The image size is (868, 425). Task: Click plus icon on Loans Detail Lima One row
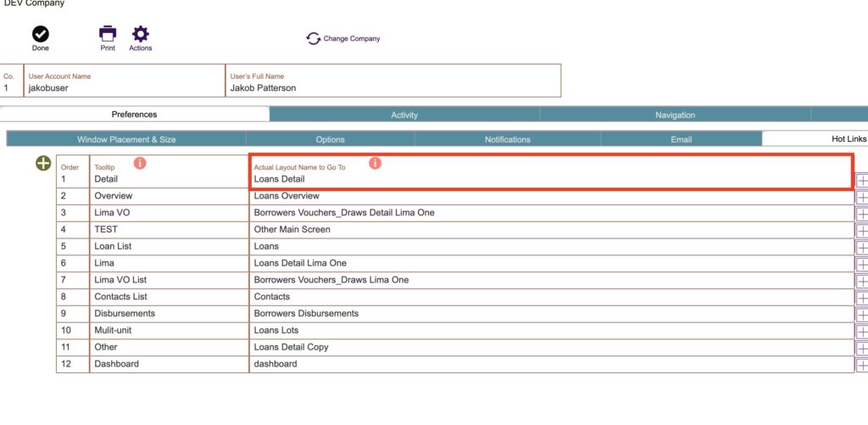862,265
